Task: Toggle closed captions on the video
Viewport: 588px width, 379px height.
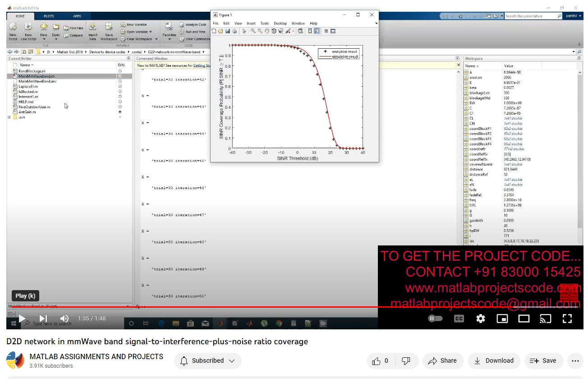Action: pyautogui.click(x=459, y=319)
